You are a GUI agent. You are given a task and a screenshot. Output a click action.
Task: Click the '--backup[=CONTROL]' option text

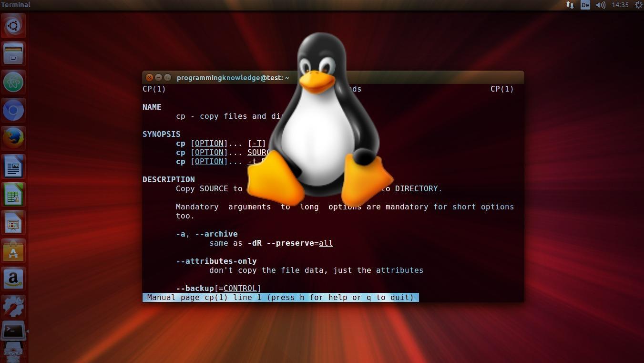coord(218,288)
